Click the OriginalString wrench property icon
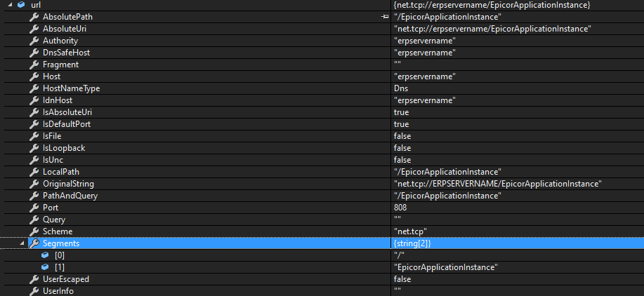 [x=34, y=184]
